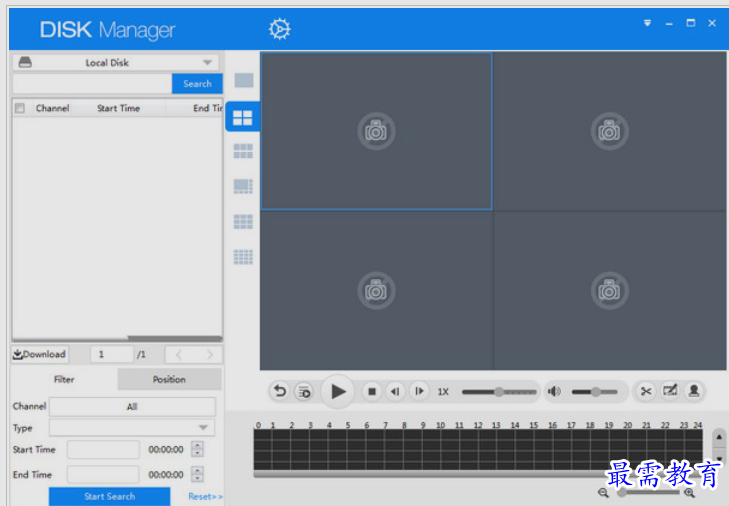Click the Reset>> link

[205, 496]
